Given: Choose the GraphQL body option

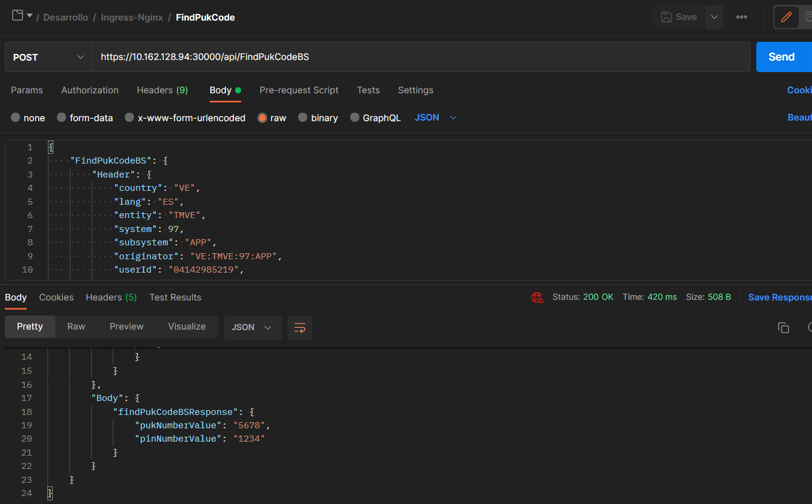Looking at the screenshot, I should coord(375,118).
